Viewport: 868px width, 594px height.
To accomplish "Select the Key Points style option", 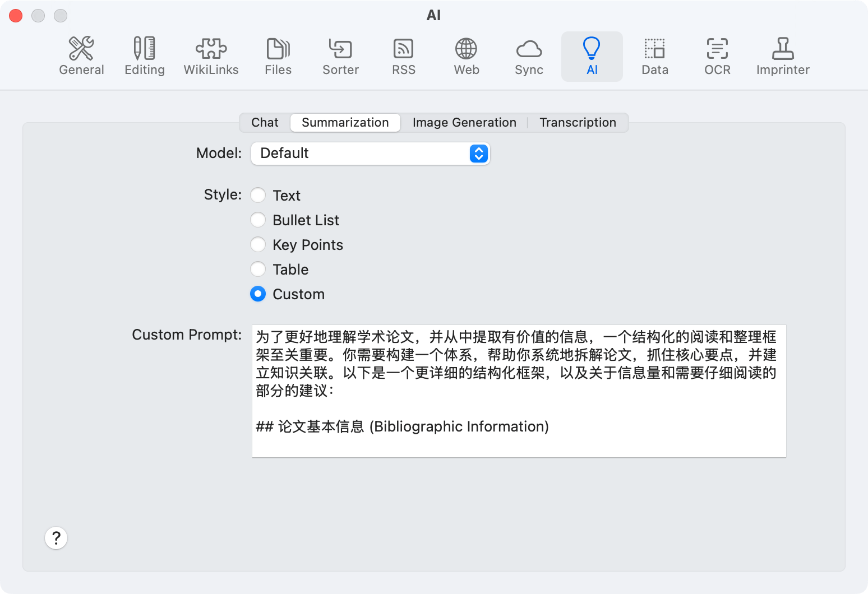I will [258, 244].
